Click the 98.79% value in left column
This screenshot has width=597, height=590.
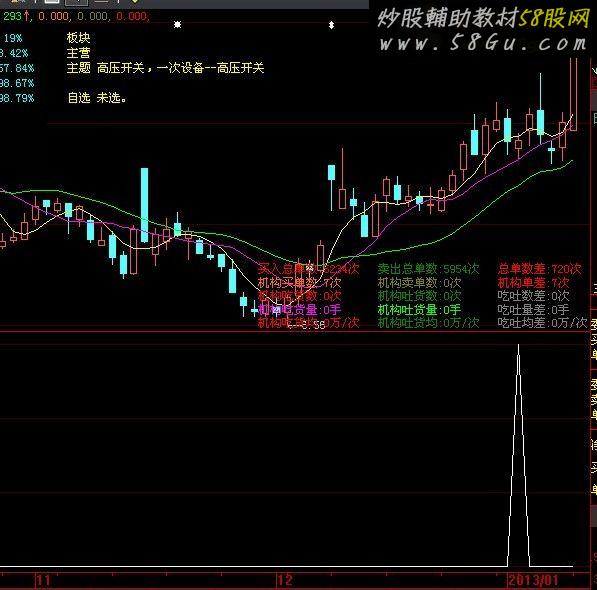point(17,98)
